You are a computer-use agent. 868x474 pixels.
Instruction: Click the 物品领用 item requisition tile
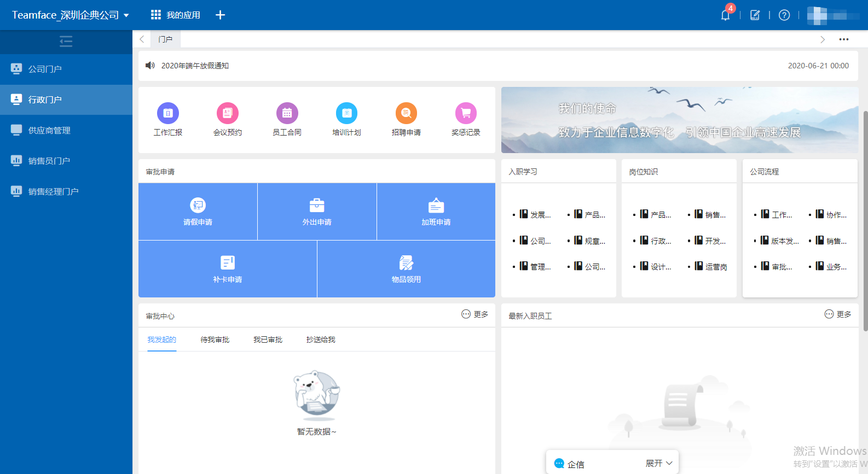coord(406,269)
